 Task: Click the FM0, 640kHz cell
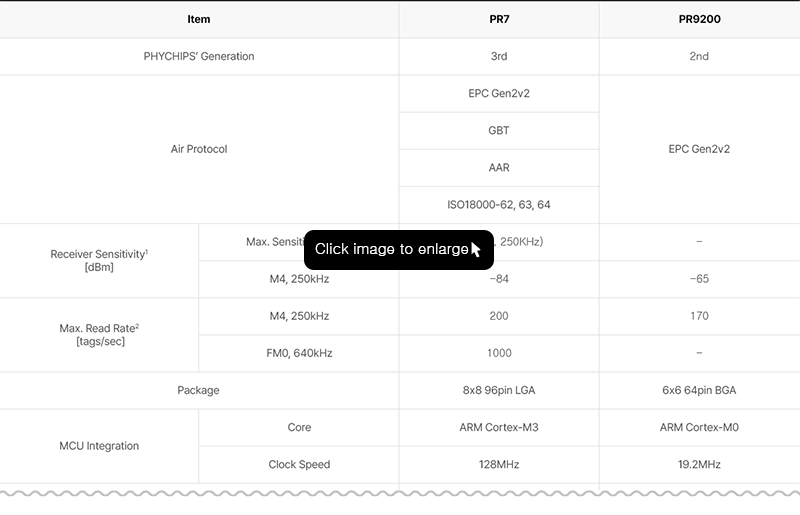(x=299, y=353)
